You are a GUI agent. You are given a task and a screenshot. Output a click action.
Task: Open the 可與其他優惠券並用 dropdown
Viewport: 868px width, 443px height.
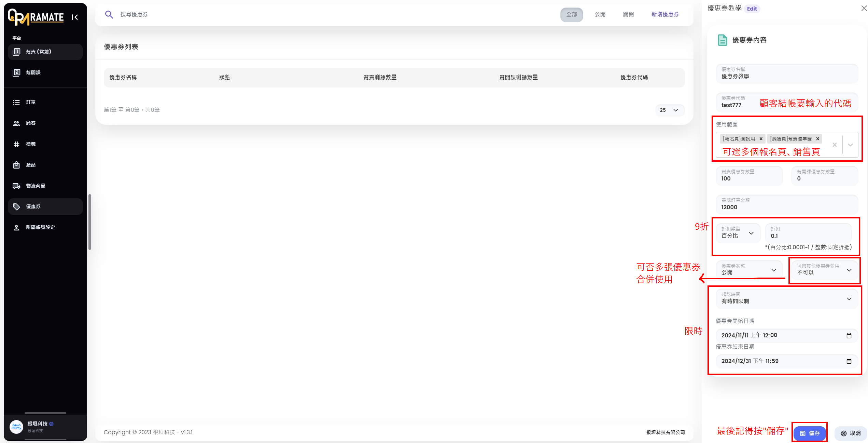point(824,270)
